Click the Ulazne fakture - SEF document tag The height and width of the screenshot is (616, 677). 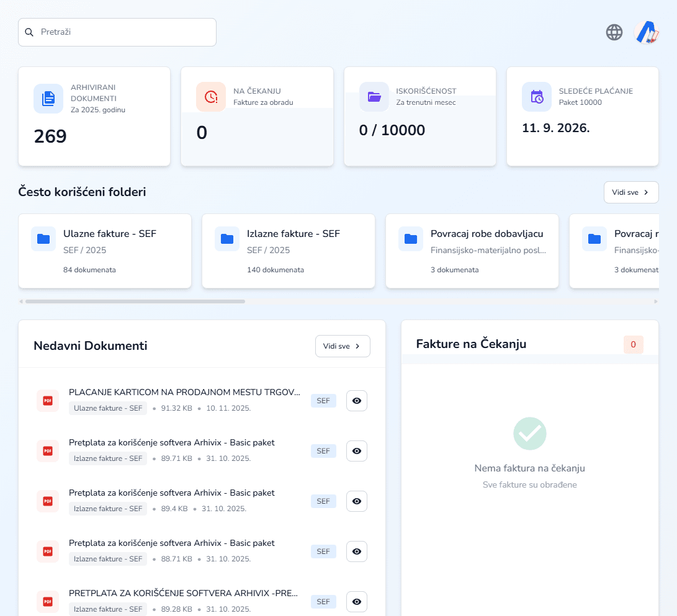click(108, 408)
